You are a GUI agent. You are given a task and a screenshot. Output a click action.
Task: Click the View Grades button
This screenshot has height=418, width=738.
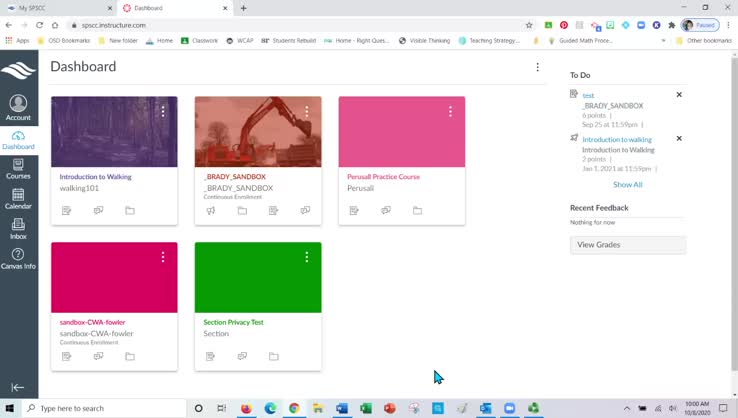[x=628, y=245]
